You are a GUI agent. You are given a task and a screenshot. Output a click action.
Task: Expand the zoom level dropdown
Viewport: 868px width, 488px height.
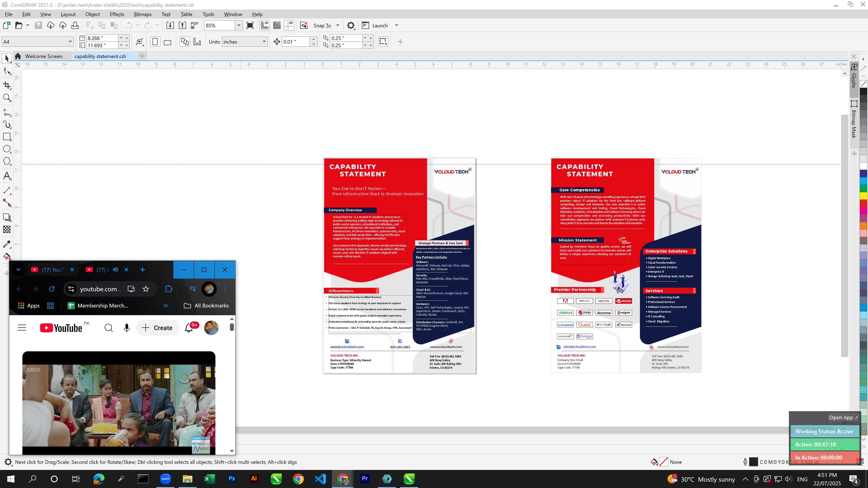point(238,26)
